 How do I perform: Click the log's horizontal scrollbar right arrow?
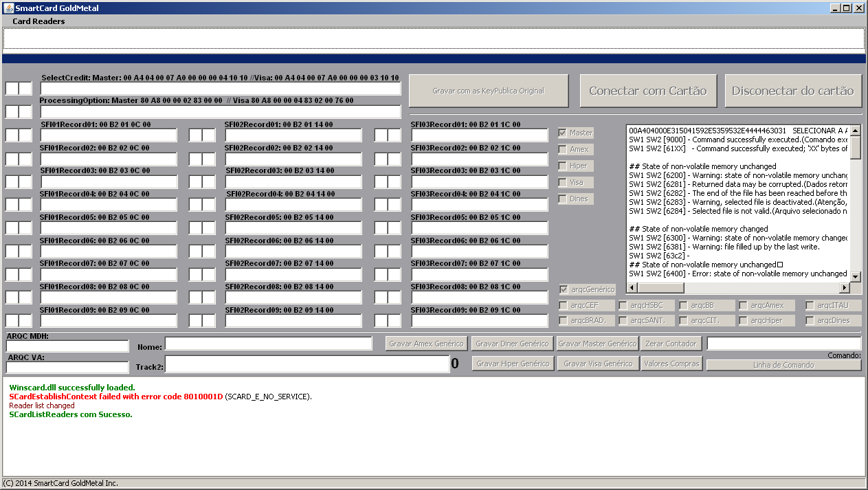[845, 288]
